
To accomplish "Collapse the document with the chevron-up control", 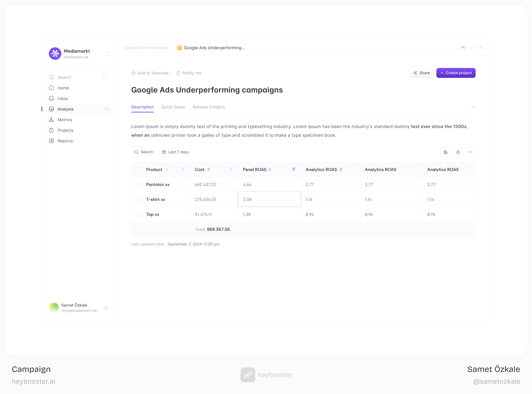I will point(463,48).
